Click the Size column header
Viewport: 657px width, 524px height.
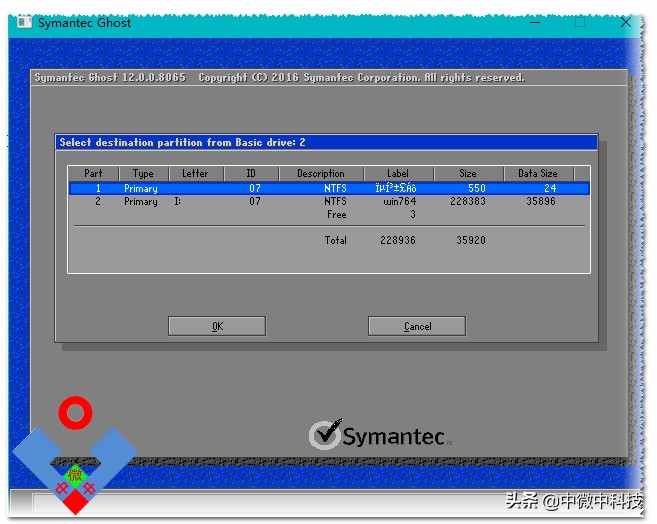point(468,173)
